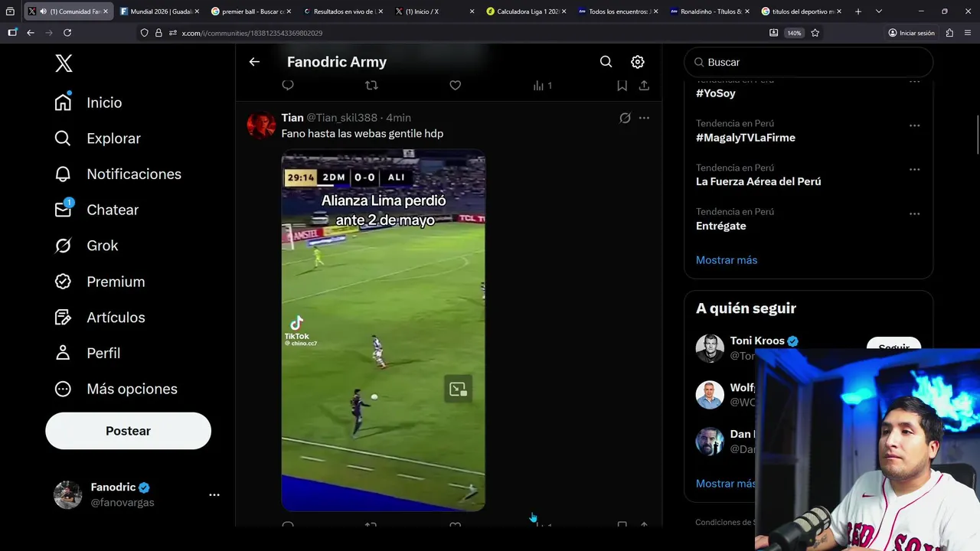Reply to the post above Tian's

288,85
